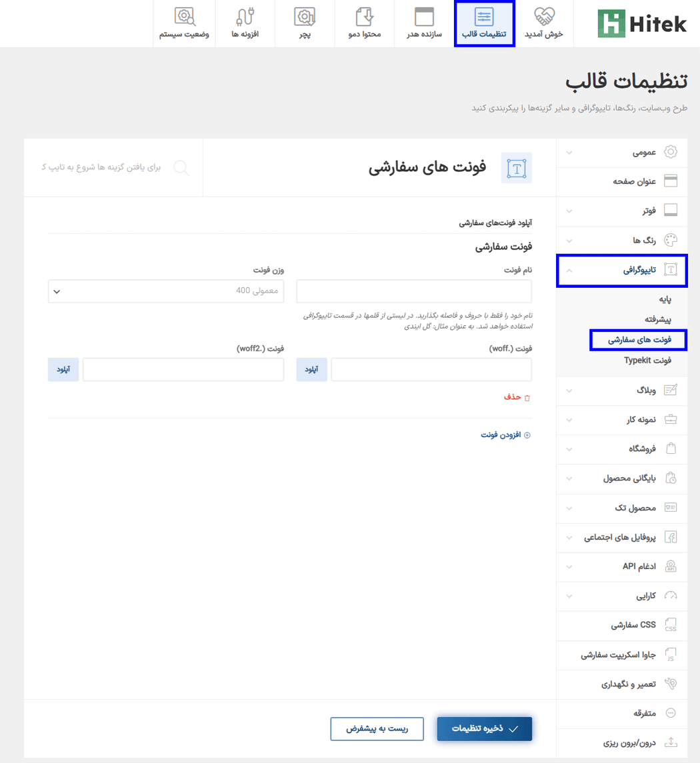Click the icon beside بایگانی محصول
This screenshot has height=763, width=700.
tap(671, 478)
